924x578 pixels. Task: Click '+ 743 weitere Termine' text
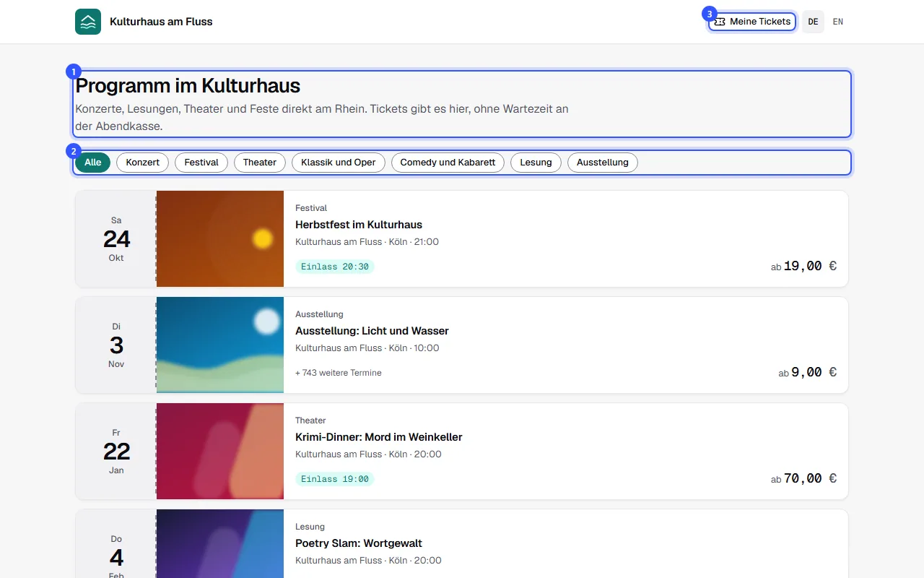pyautogui.click(x=339, y=373)
